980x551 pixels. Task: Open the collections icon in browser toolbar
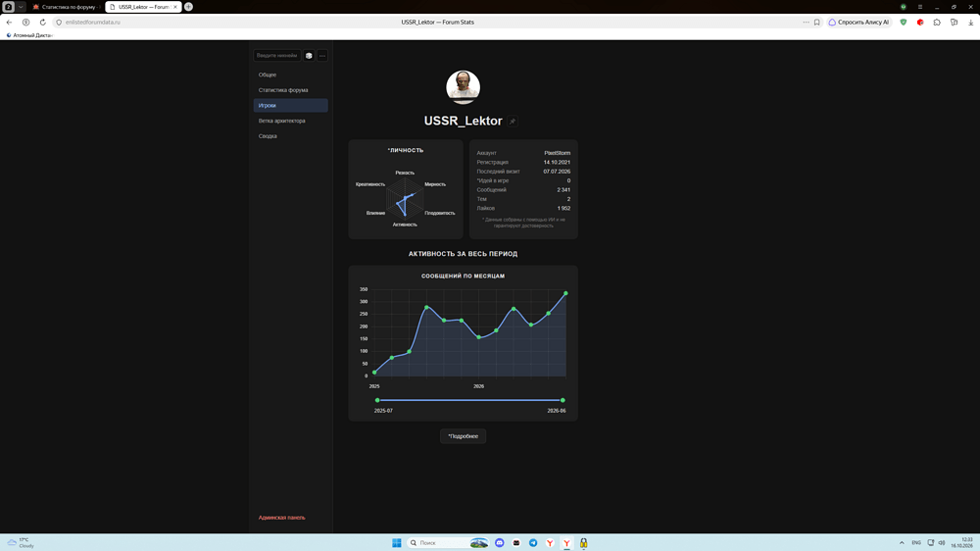tap(954, 22)
